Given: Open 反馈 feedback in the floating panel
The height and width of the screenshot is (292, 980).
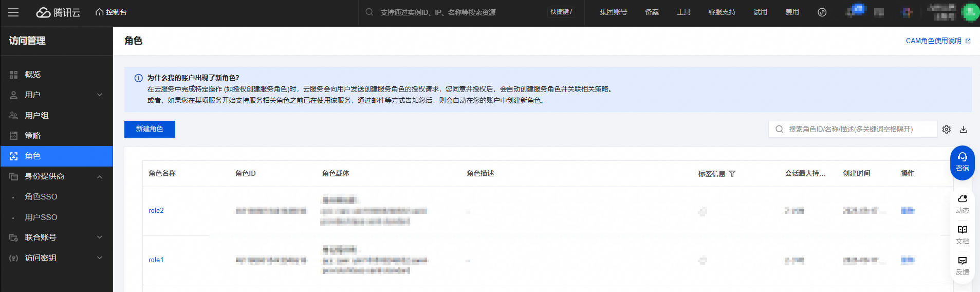Looking at the screenshot, I should [963, 266].
